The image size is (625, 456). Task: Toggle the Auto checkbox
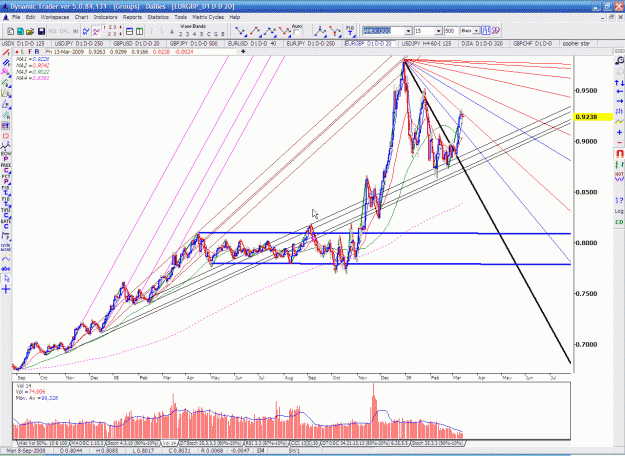297,33
